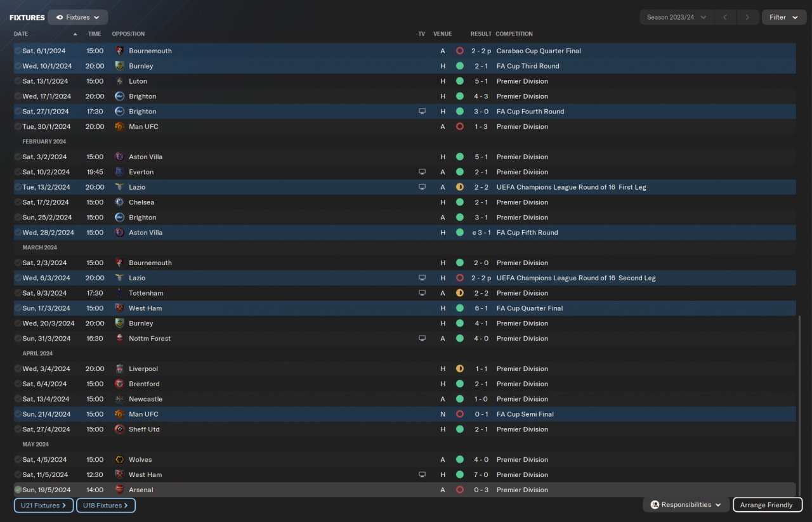Click the Tottenham club badge
Image resolution: width=812 pixels, height=522 pixels.
pyautogui.click(x=119, y=293)
